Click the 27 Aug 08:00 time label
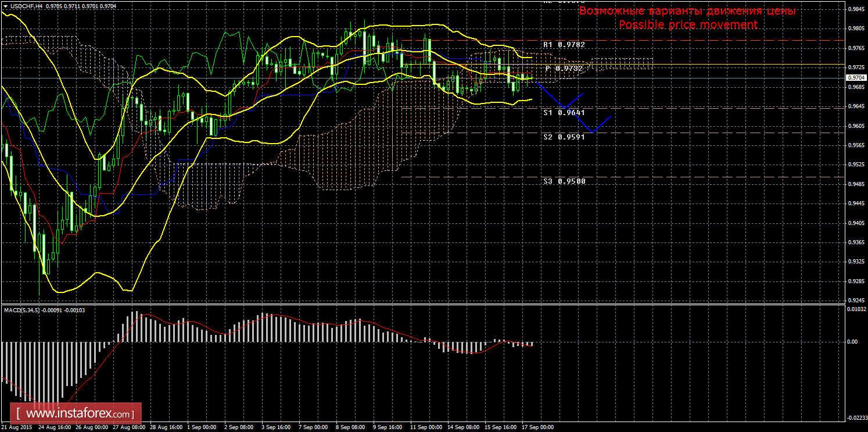The height and width of the screenshot is (432, 868). point(130,427)
